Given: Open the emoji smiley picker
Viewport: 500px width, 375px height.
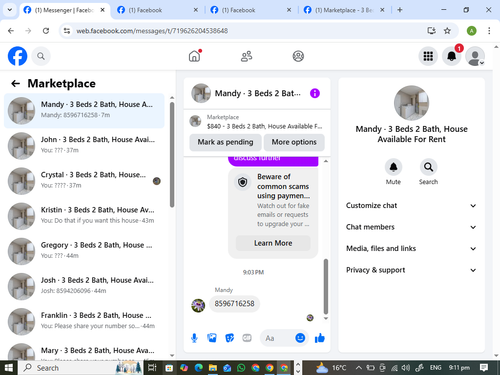Looking at the screenshot, I should tap(300, 338).
